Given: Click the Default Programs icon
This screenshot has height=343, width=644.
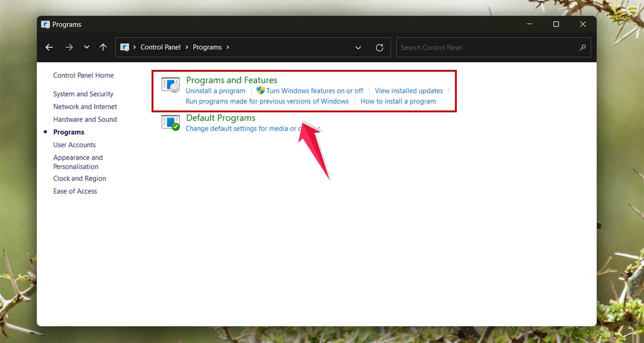Looking at the screenshot, I should 170,122.
